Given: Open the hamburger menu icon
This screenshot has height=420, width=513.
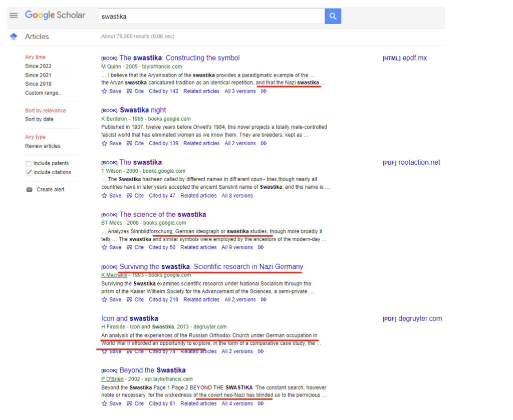Looking at the screenshot, I should point(14,16).
